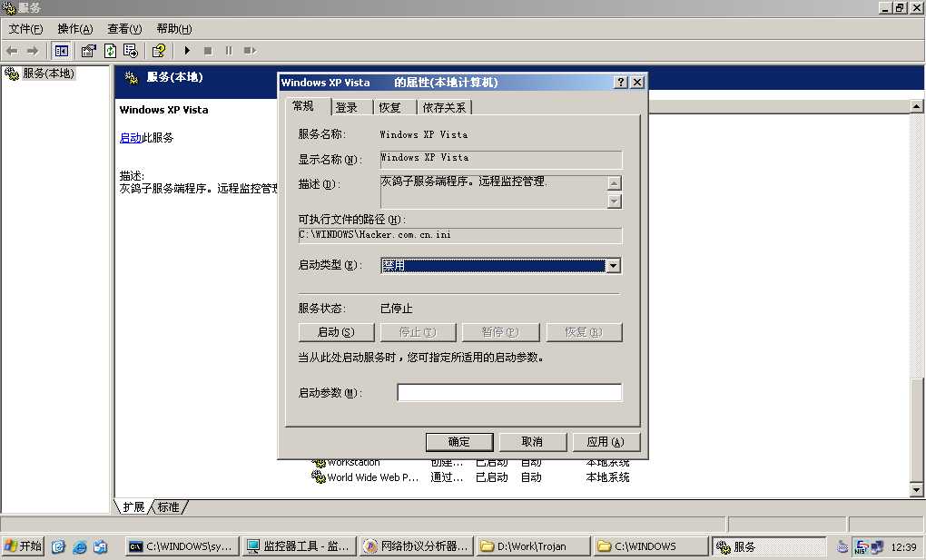This screenshot has width=926, height=560.
Task: Open the Properties toolbar icon
Action: tap(89, 51)
